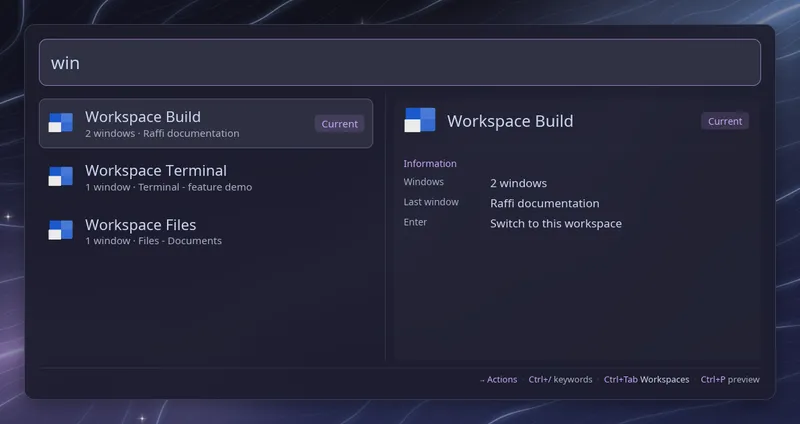The width and height of the screenshot is (800, 424).
Task: Click the Ctrl+Tab Workspaces footer hint
Action: (646, 380)
